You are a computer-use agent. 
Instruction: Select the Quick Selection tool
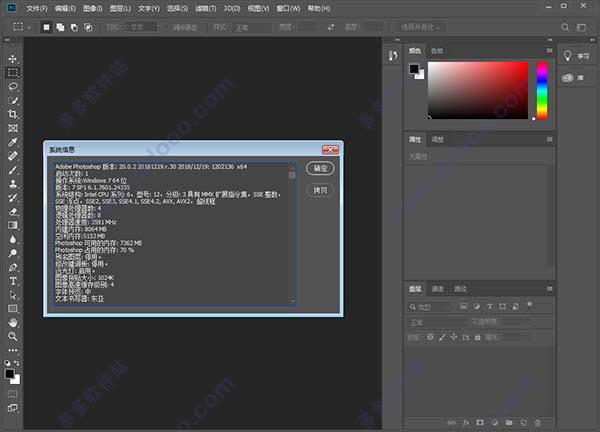click(x=13, y=100)
